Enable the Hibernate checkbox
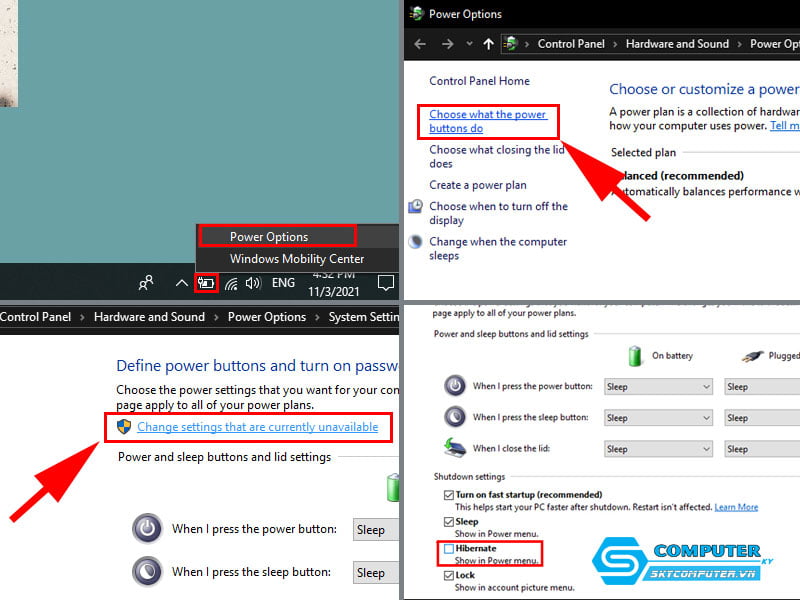Image resolution: width=800 pixels, height=600 pixels. pos(447,549)
